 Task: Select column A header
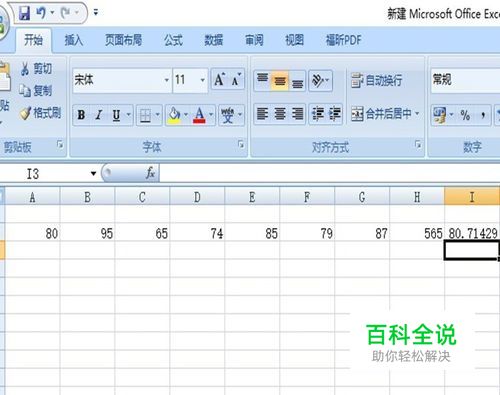click(32, 197)
